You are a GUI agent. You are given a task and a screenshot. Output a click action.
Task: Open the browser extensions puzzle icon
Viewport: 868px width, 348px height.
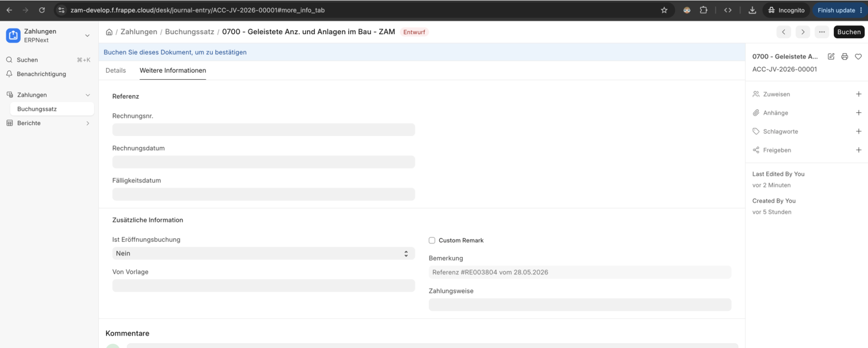click(704, 10)
